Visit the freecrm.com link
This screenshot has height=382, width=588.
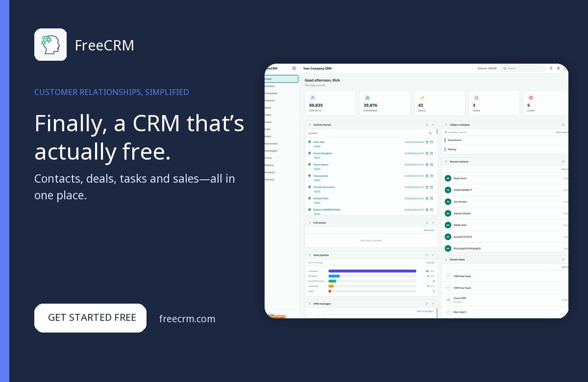pos(187,319)
